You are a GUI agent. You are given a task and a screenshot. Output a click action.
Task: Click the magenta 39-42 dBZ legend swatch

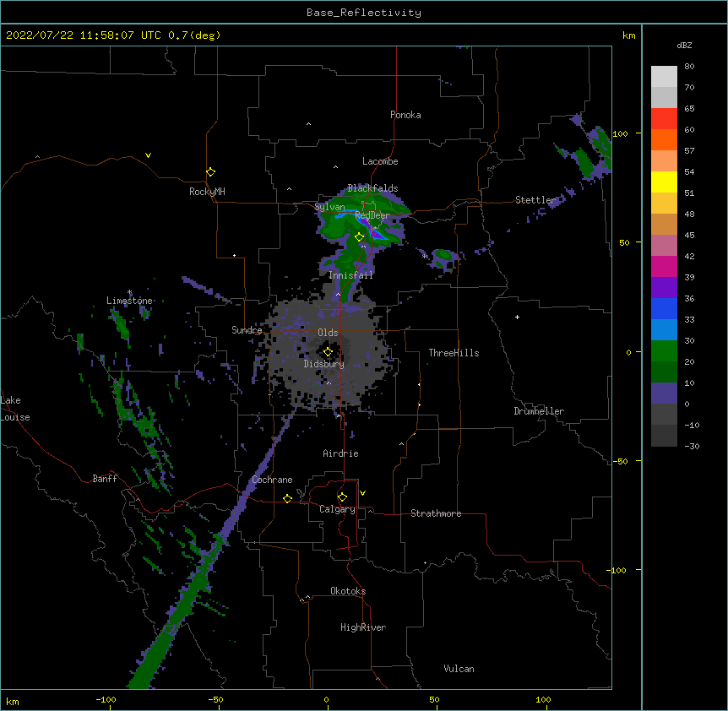click(x=664, y=266)
